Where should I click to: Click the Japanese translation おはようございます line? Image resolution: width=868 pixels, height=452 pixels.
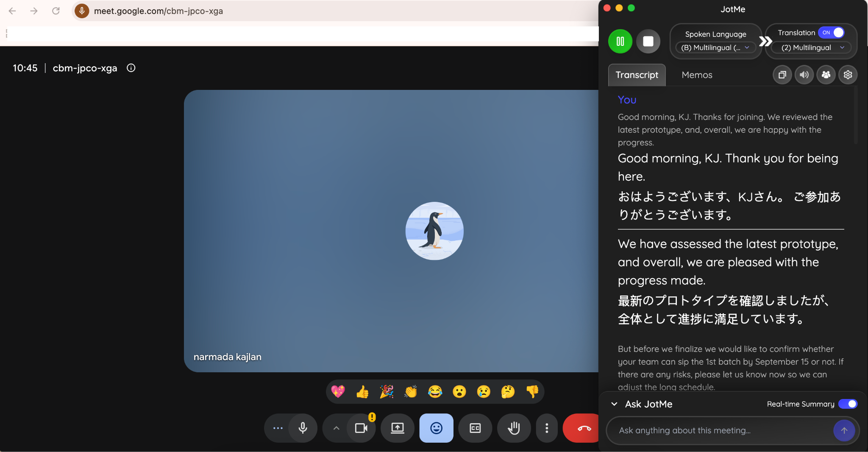[729, 206]
